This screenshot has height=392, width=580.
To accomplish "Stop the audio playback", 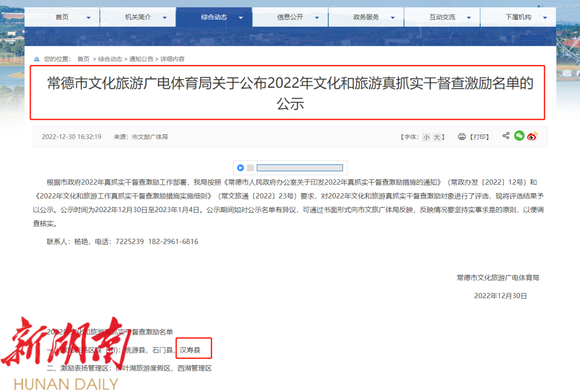I will coord(250,168).
